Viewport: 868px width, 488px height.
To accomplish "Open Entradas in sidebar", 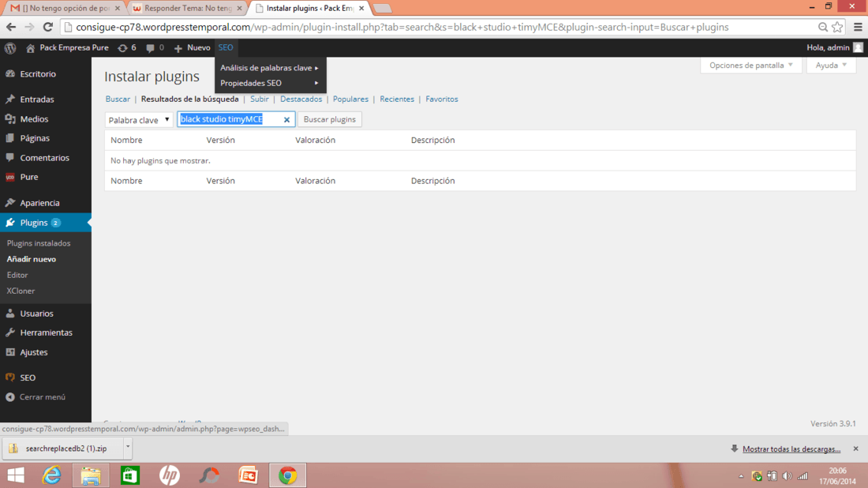I will (36, 99).
